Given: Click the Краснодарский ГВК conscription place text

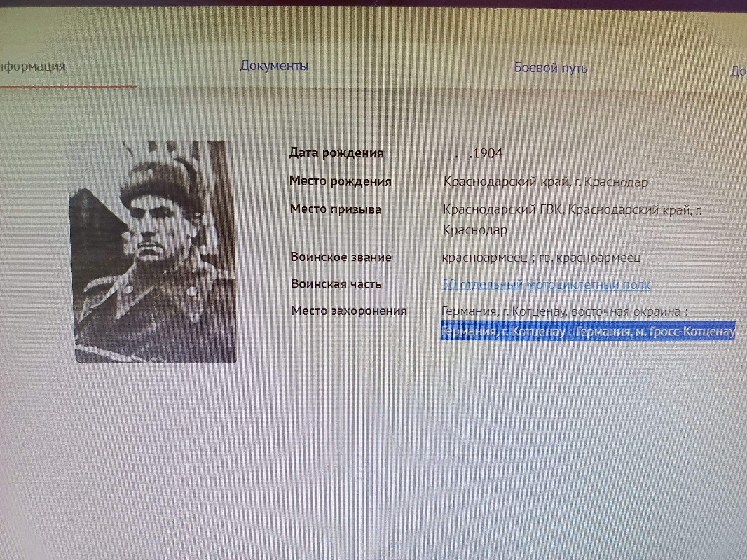Looking at the screenshot, I should [573, 220].
